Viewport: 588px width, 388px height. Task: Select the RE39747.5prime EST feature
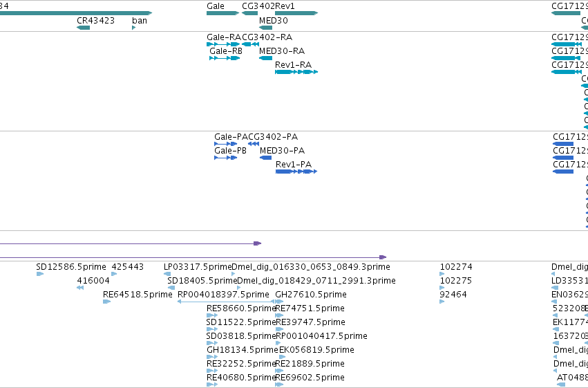(280, 329)
